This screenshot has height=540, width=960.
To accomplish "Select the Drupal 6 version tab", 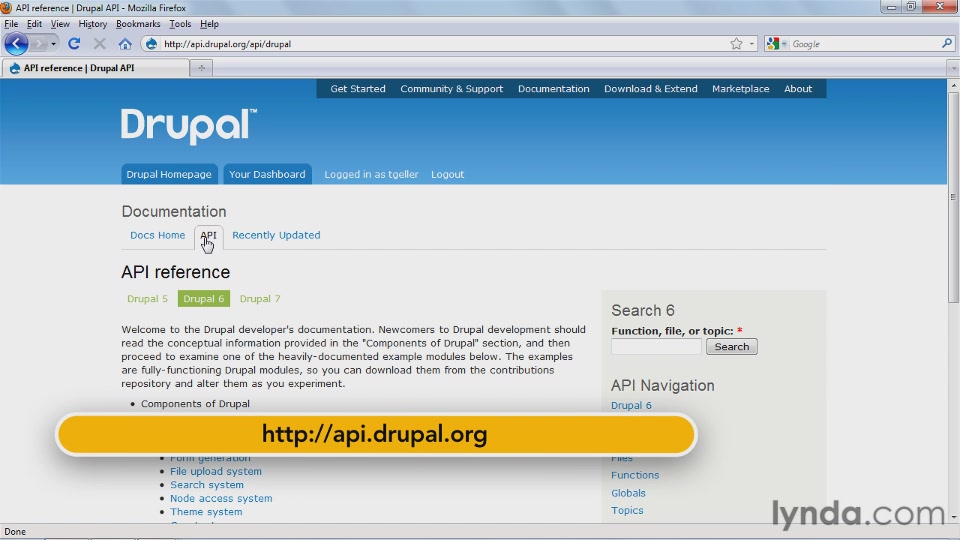I will tap(204, 299).
